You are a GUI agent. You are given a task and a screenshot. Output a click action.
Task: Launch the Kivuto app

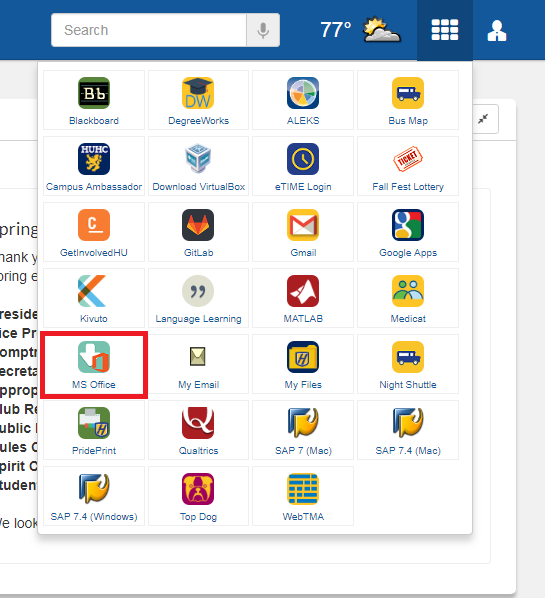[94, 298]
